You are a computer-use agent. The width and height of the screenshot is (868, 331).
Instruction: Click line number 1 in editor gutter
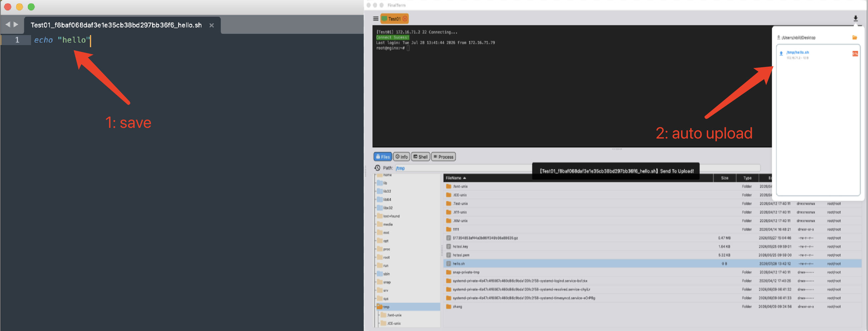coord(17,40)
